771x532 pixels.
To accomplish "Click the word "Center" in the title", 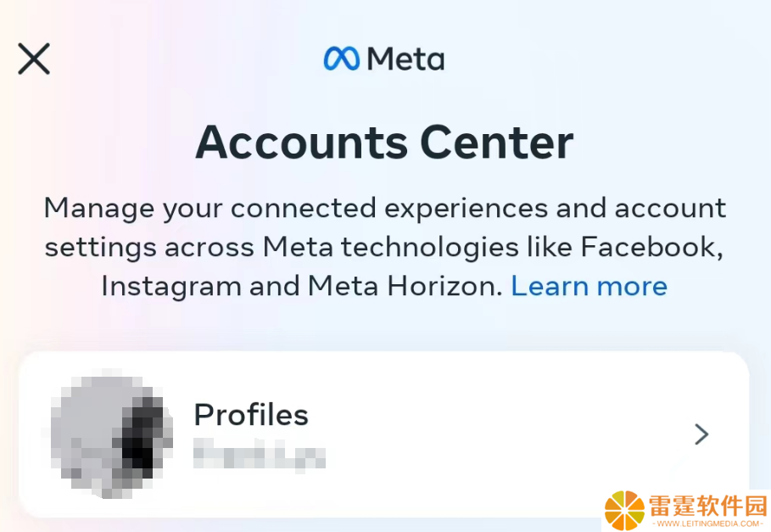I will 497,142.
